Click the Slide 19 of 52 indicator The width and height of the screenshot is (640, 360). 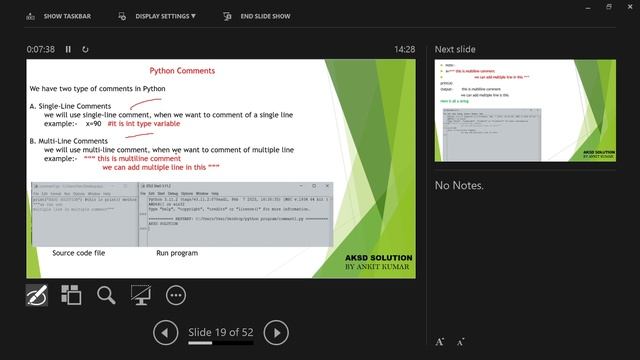(220, 332)
